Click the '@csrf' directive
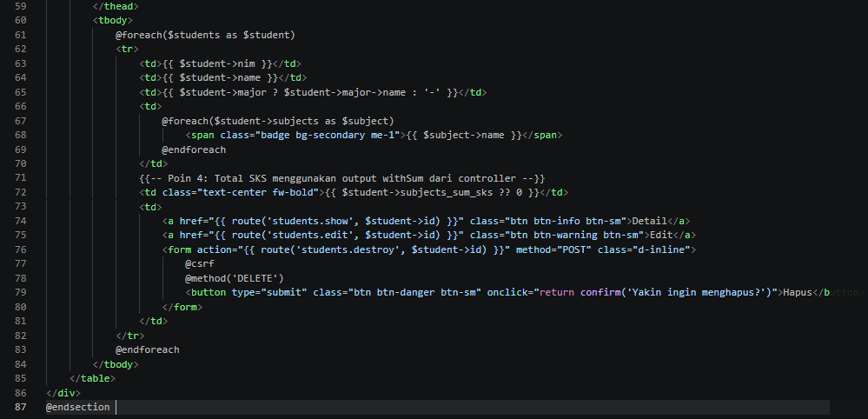 pos(199,264)
